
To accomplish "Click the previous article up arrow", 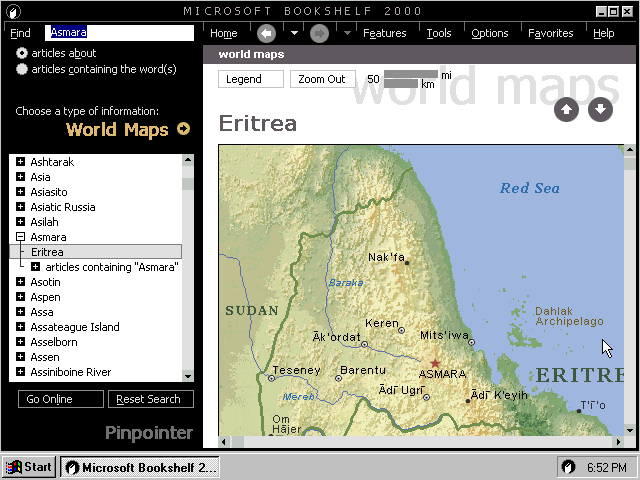I will point(566,109).
